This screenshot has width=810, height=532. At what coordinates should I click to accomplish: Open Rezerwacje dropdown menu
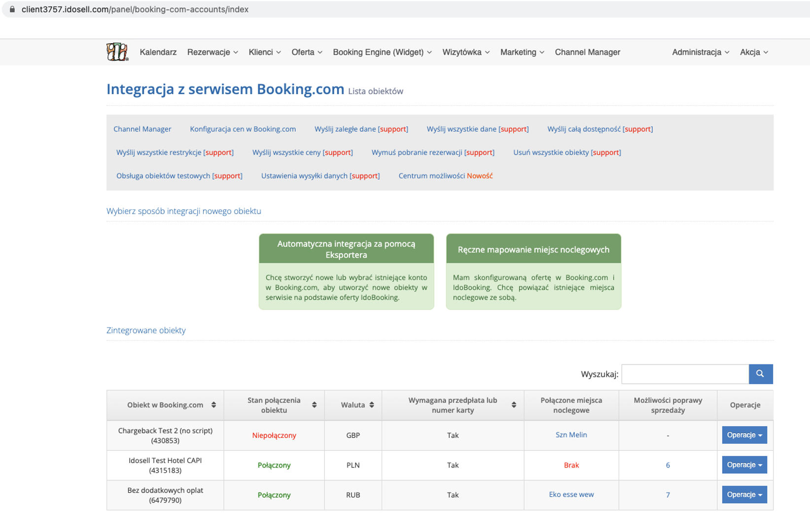click(x=212, y=52)
